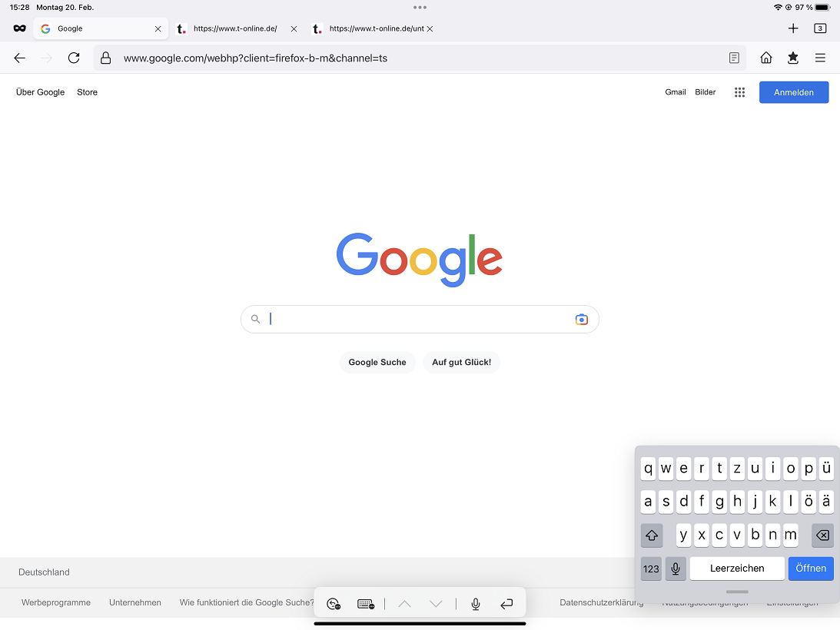Viewport: 840px width, 630px height.
Task: Focus the Google search input field
Action: pyautogui.click(x=420, y=320)
